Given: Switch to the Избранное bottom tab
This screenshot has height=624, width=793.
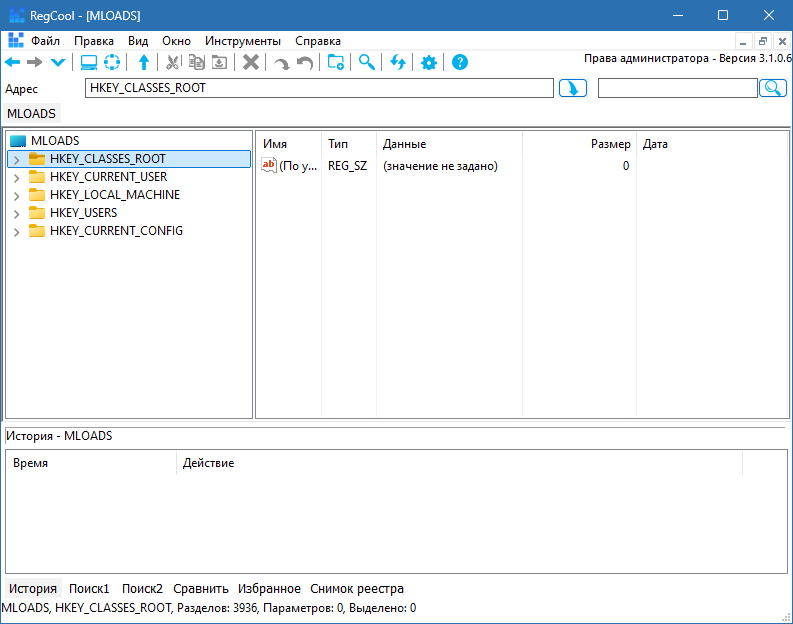Looking at the screenshot, I should pos(269,589).
